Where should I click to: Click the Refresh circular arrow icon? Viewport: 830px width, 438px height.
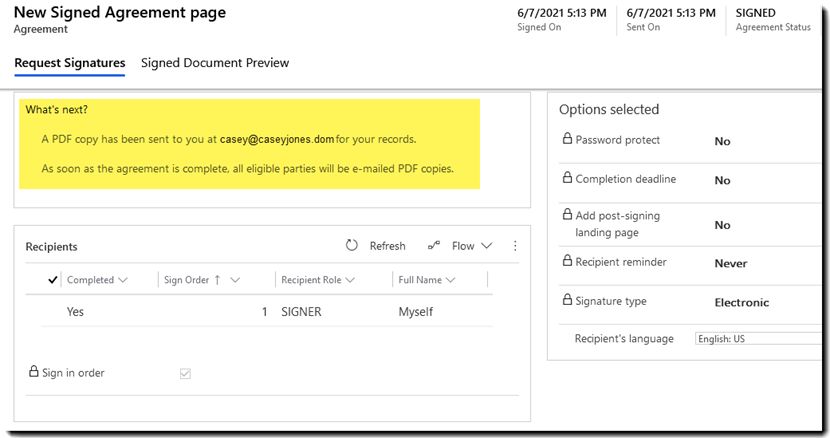(352, 245)
